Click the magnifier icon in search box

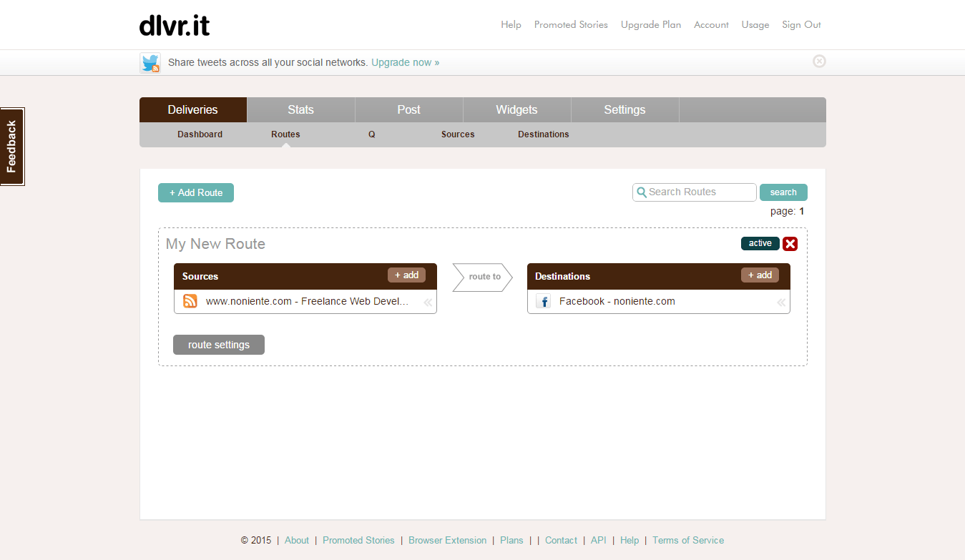(x=642, y=192)
